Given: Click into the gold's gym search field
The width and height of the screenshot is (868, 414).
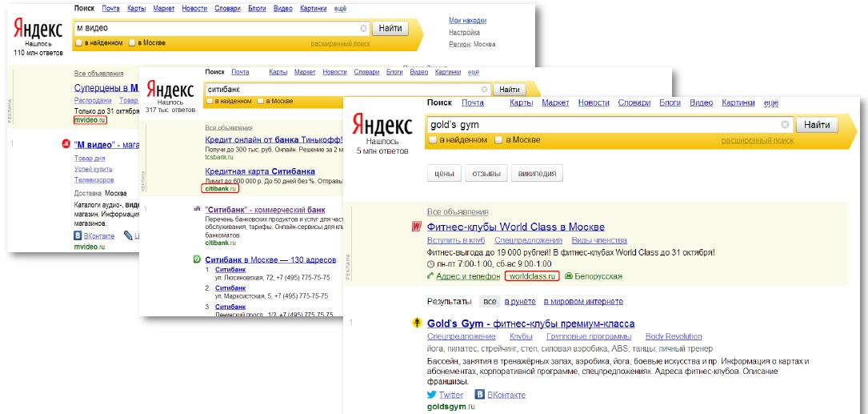Looking at the screenshot, I should (x=600, y=125).
